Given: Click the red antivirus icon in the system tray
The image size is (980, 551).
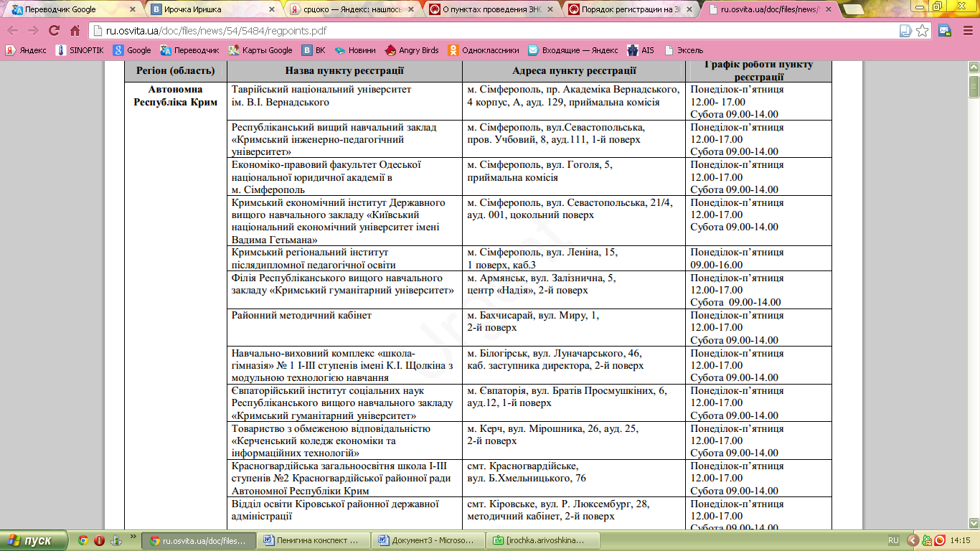Looking at the screenshot, I should [939, 540].
